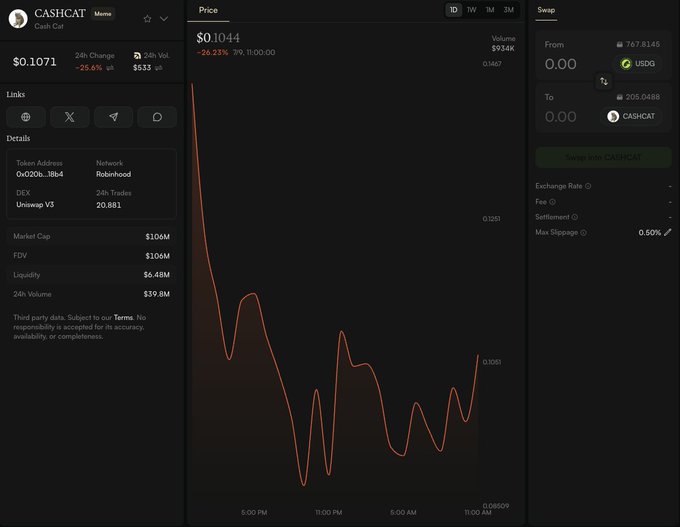Use wallet balance 767.8145 in From
680x527 pixels.
click(x=638, y=44)
